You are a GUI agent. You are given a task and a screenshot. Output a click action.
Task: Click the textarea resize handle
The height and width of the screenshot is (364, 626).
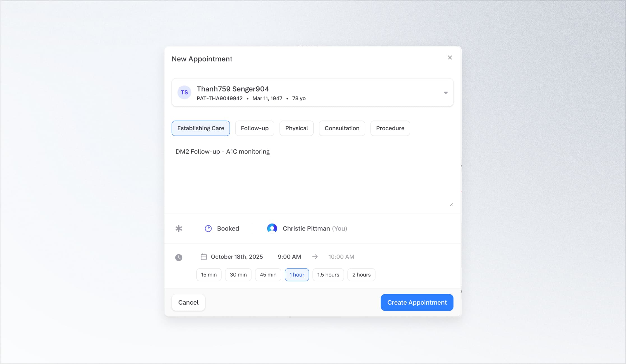pos(451,205)
